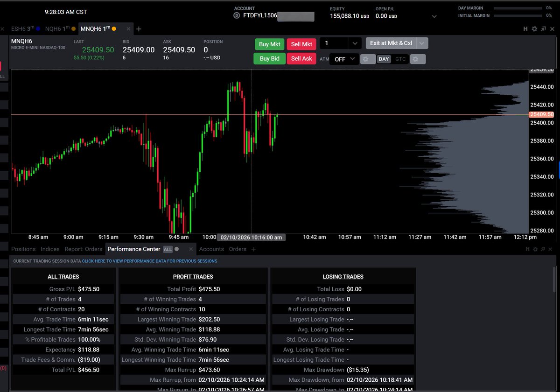The image size is (560, 392).
Task: Open chart panel settings gear icon
Action: pos(535,29)
